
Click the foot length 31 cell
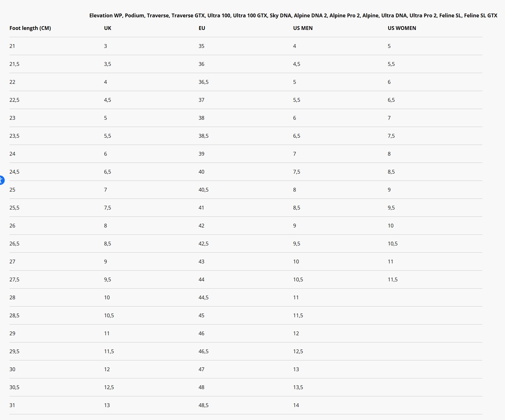pyautogui.click(x=12, y=405)
